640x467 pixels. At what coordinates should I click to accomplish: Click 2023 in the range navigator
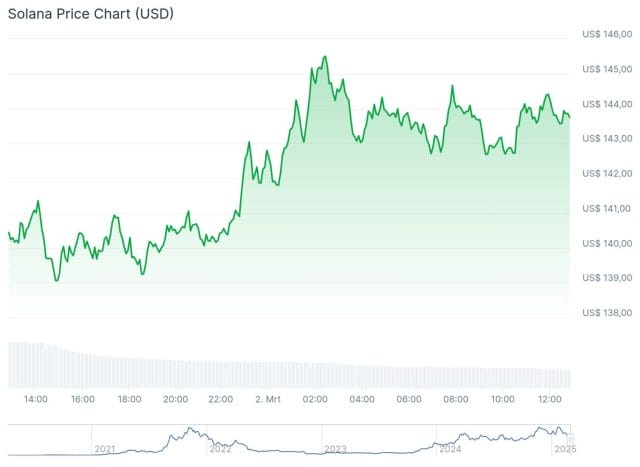[335, 449]
